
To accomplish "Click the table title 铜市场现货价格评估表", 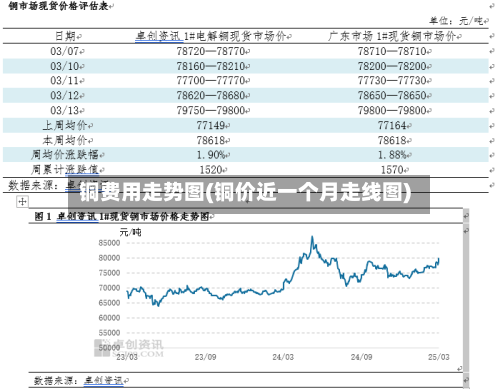I will click(x=59, y=6).
